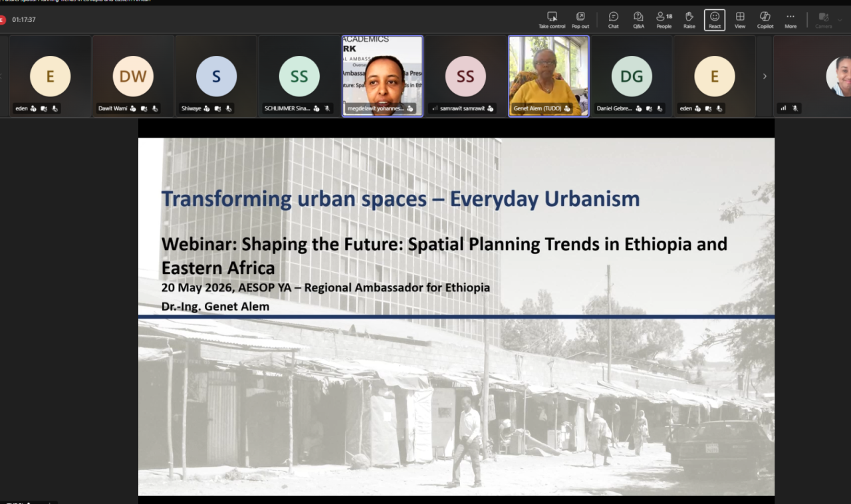This screenshot has width=851, height=504.
Task: Click the role icon beside megdelawit yohannes
Action: pos(410,108)
